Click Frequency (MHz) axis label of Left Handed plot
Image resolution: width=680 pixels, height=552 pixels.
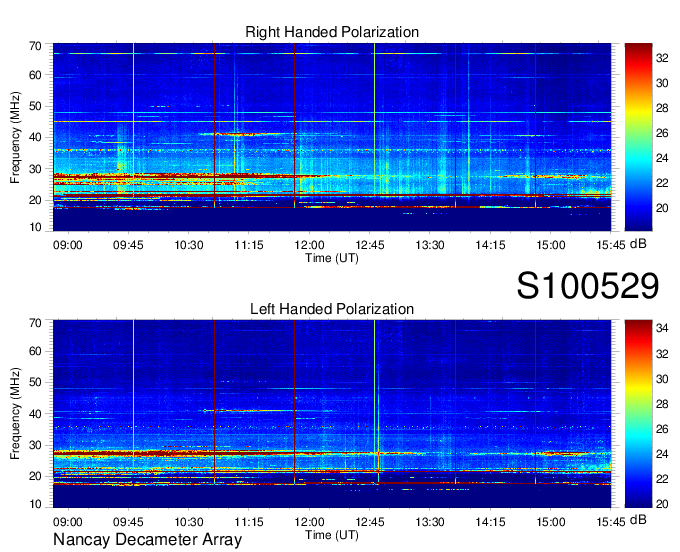pos(15,414)
